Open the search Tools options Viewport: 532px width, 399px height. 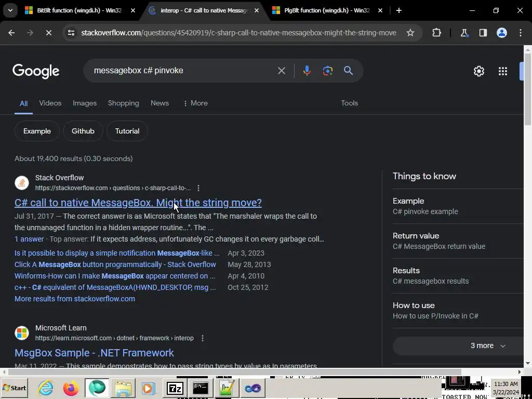350,103
